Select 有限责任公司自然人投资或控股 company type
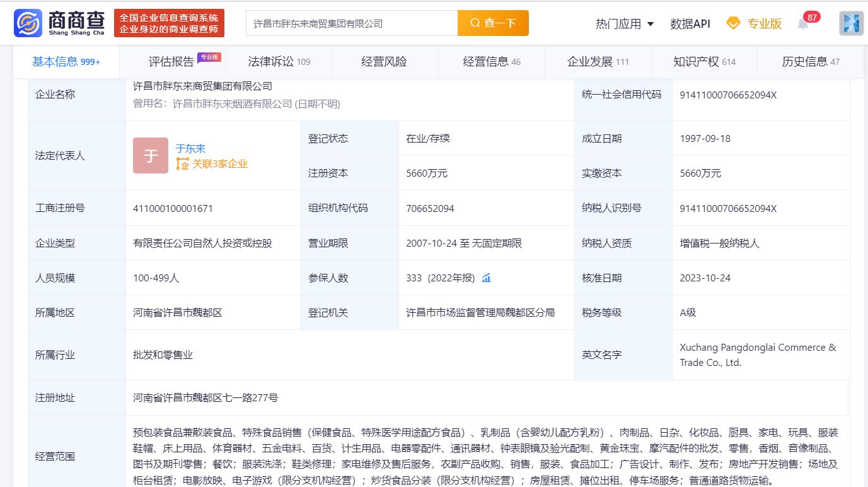Viewport: 868px width, 487px height. 202,243
